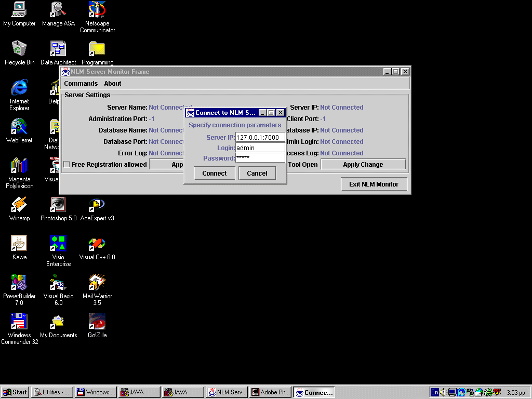Launch Windows Commander 32 icon

point(19,329)
